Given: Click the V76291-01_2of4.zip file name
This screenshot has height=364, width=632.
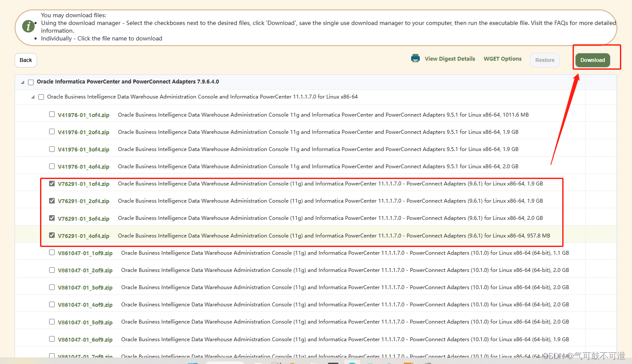Looking at the screenshot, I should coord(84,201).
